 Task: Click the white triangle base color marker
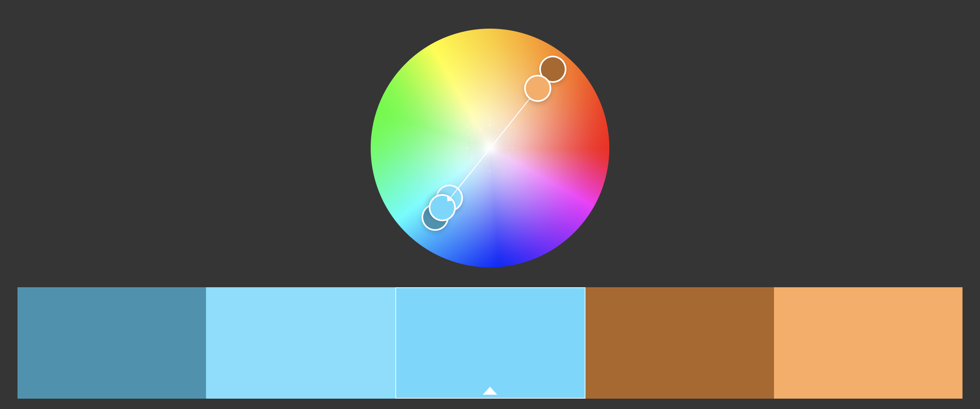(x=490, y=391)
